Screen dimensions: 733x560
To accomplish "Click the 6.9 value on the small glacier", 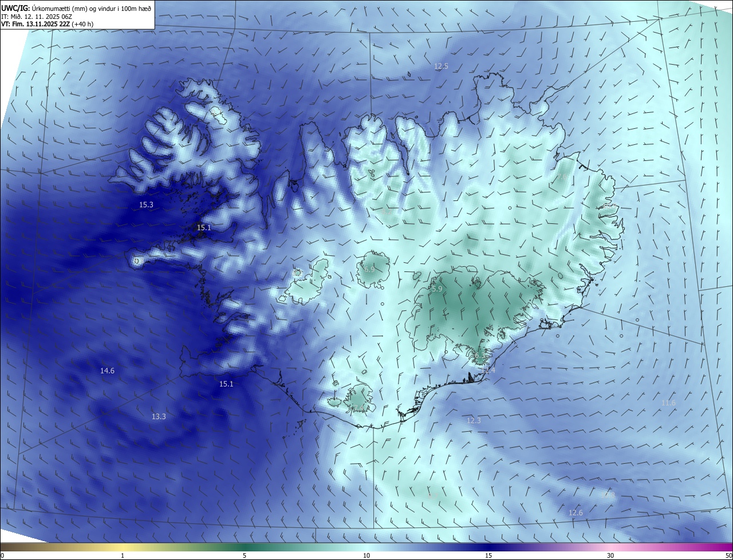I will (x=369, y=269).
